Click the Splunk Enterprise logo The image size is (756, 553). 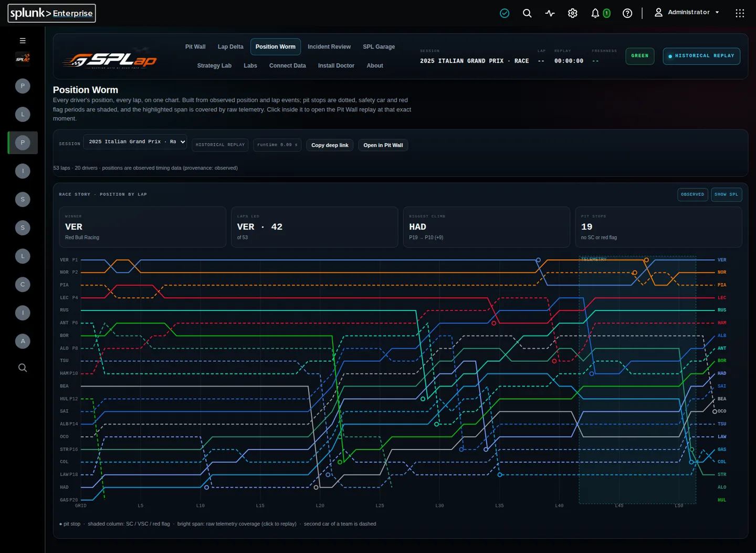coord(51,13)
